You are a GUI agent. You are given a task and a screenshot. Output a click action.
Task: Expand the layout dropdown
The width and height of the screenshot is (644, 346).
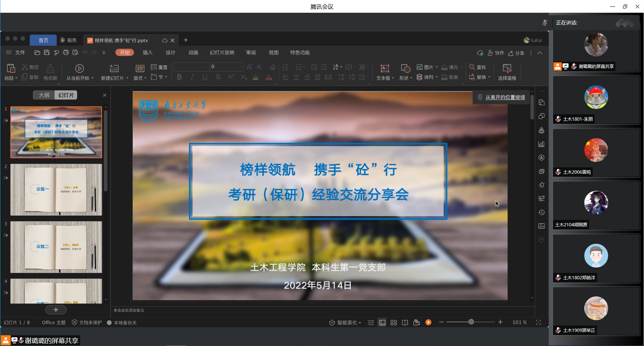point(140,78)
